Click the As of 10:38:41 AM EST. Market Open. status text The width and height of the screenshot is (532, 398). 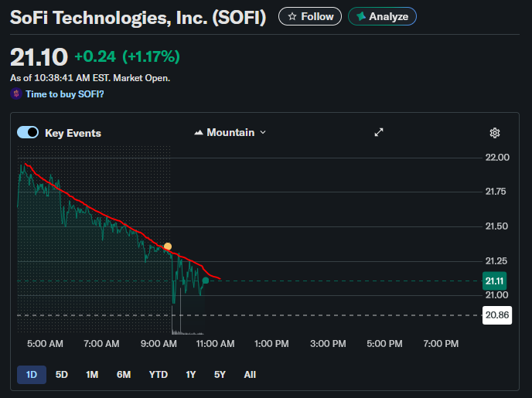pyautogui.click(x=90, y=78)
